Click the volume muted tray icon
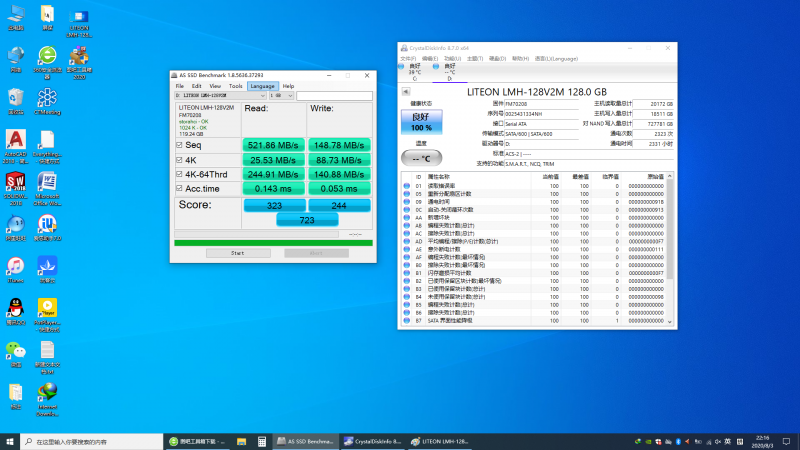 click(x=717, y=441)
